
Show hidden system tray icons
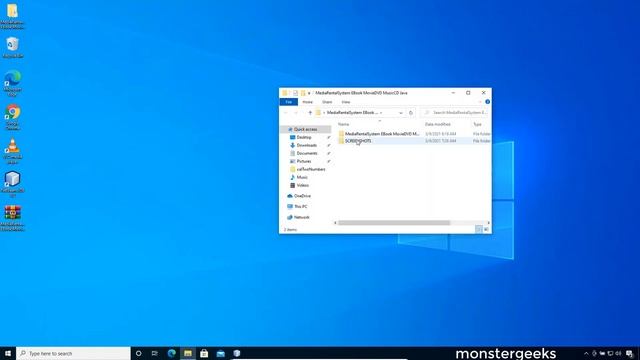586,353
